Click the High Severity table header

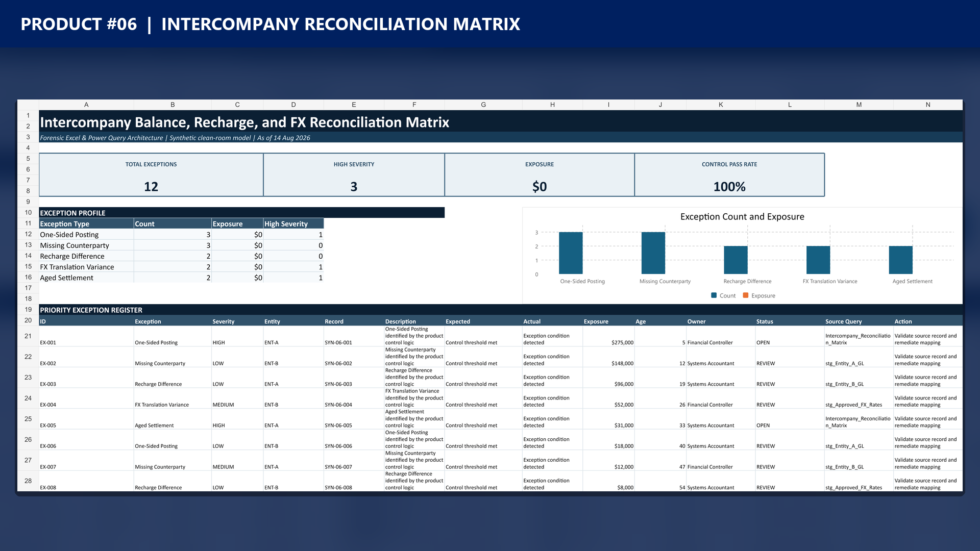click(x=293, y=223)
